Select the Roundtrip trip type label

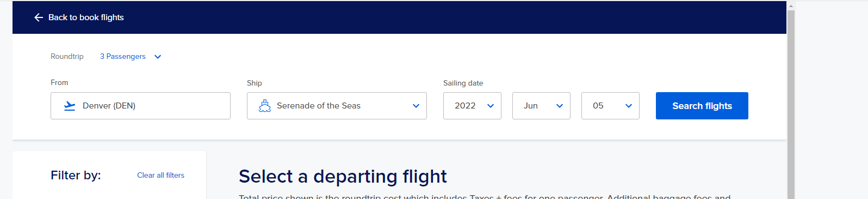click(x=67, y=56)
